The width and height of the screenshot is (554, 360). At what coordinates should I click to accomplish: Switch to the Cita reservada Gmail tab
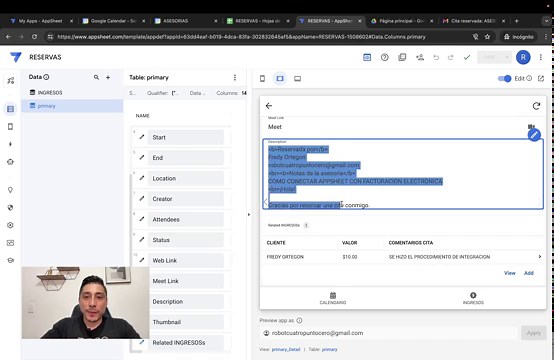tap(473, 21)
